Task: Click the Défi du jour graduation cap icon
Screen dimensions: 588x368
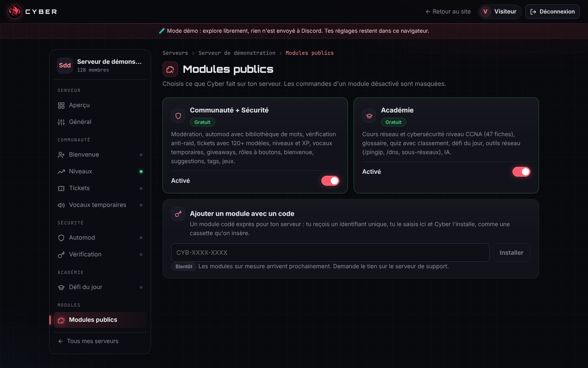Action: (x=61, y=287)
